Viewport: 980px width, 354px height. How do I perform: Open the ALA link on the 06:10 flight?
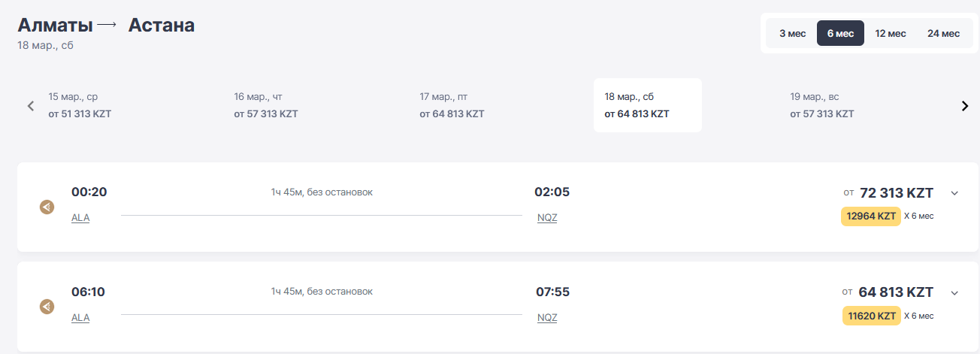pos(80,318)
